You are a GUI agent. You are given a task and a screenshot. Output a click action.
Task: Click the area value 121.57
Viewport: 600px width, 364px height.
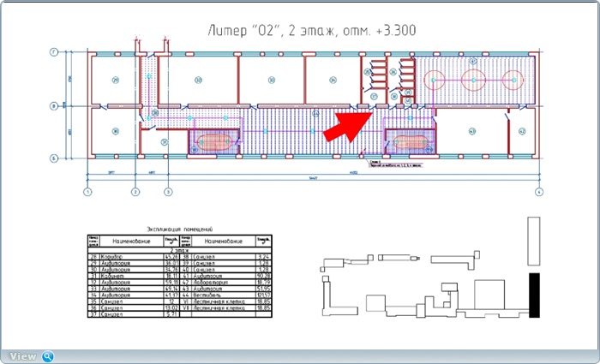[x=264, y=295]
